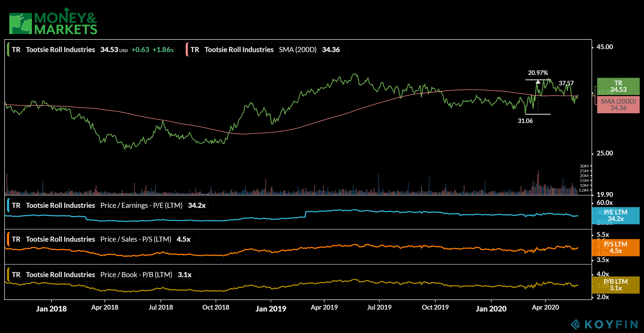Click the Jan 2020 date label
This screenshot has height=333, width=644.
click(x=491, y=309)
